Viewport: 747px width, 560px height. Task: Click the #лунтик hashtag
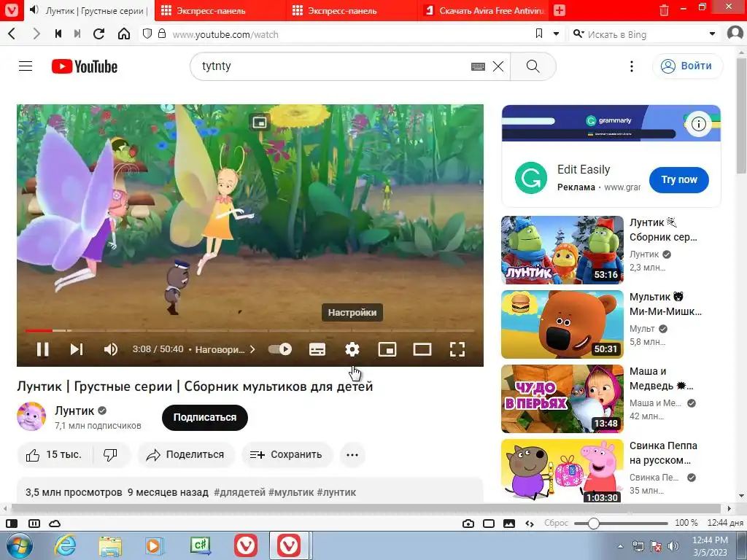[336, 492]
